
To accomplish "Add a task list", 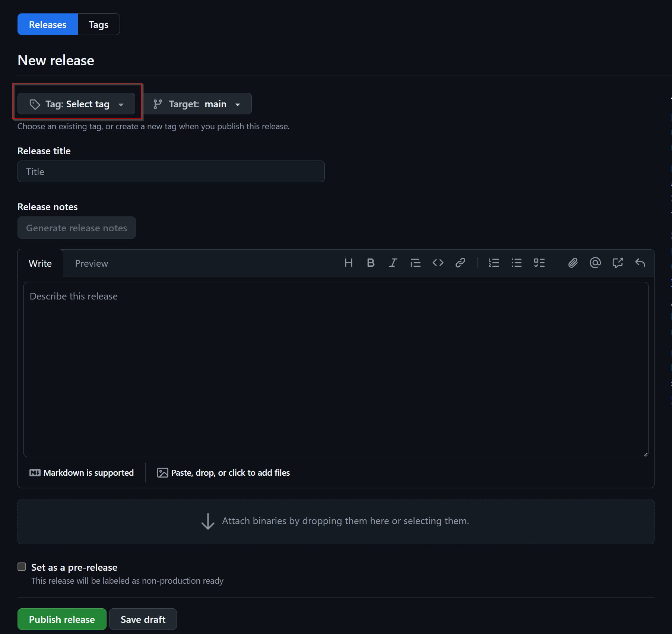I will coord(539,263).
